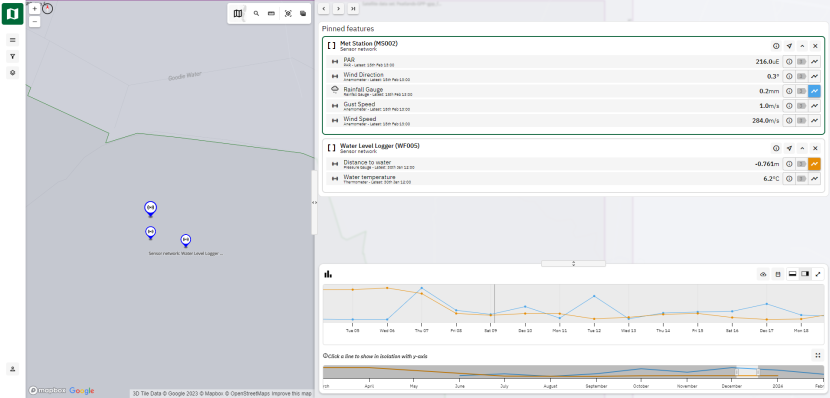Click the eye visibility button above chart
830x398 pixels.
[x=763, y=274]
